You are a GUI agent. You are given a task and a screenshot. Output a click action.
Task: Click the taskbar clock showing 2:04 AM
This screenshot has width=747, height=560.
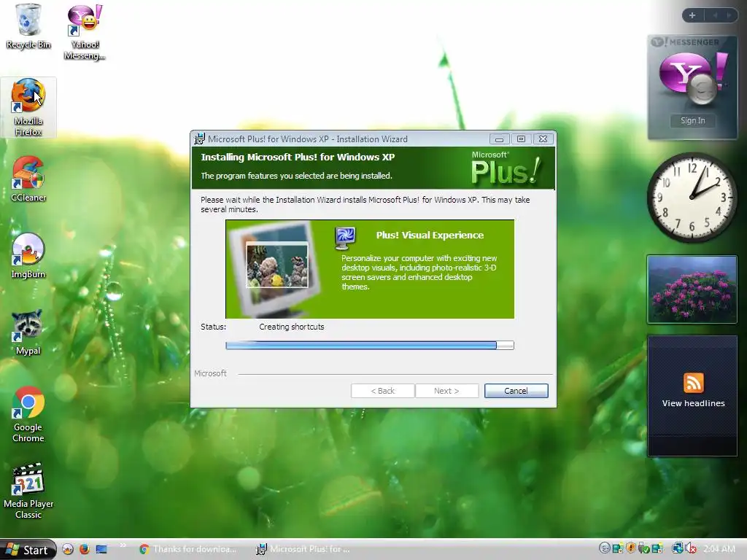tap(719, 549)
